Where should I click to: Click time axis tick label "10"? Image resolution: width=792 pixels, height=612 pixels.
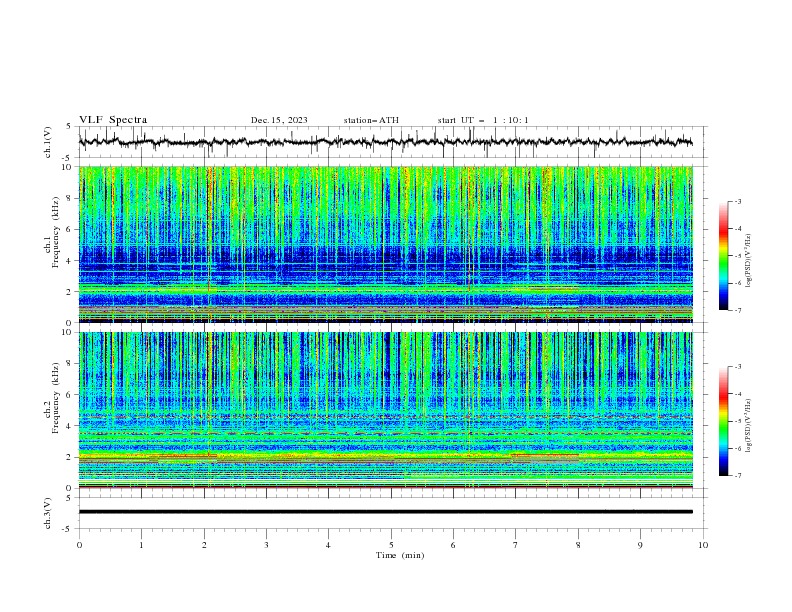click(703, 545)
